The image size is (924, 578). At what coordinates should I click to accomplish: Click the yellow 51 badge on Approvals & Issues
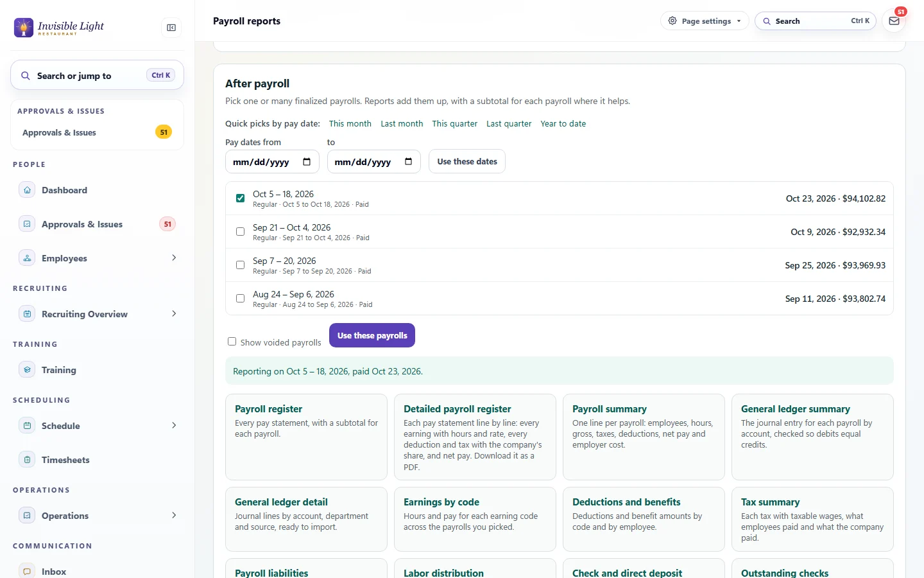click(164, 132)
